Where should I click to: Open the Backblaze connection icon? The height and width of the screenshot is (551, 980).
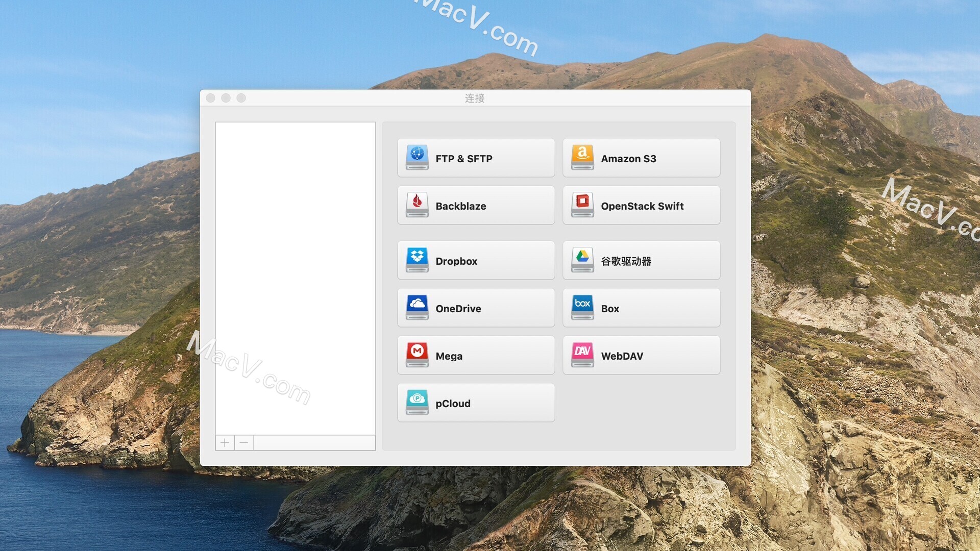click(x=416, y=205)
